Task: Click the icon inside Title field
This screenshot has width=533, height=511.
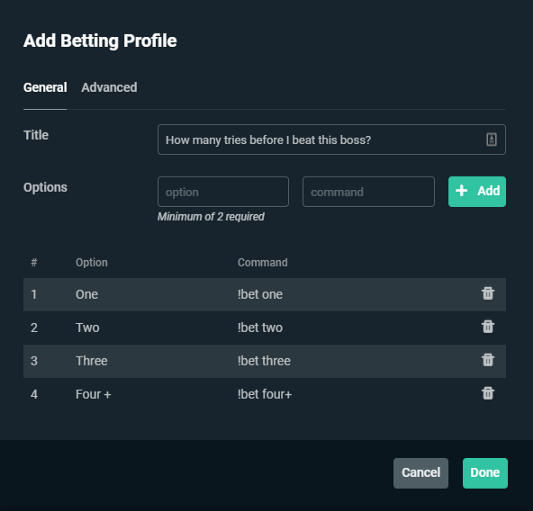Action: [x=491, y=139]
